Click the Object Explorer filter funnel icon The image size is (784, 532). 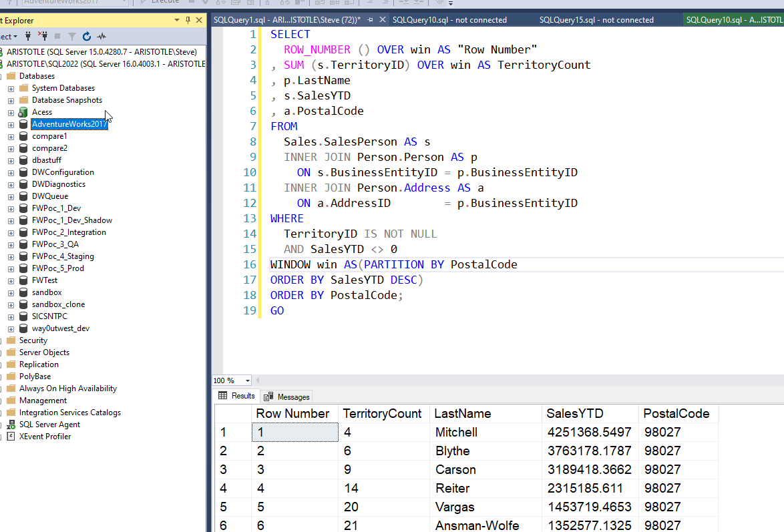pos(72,36)
